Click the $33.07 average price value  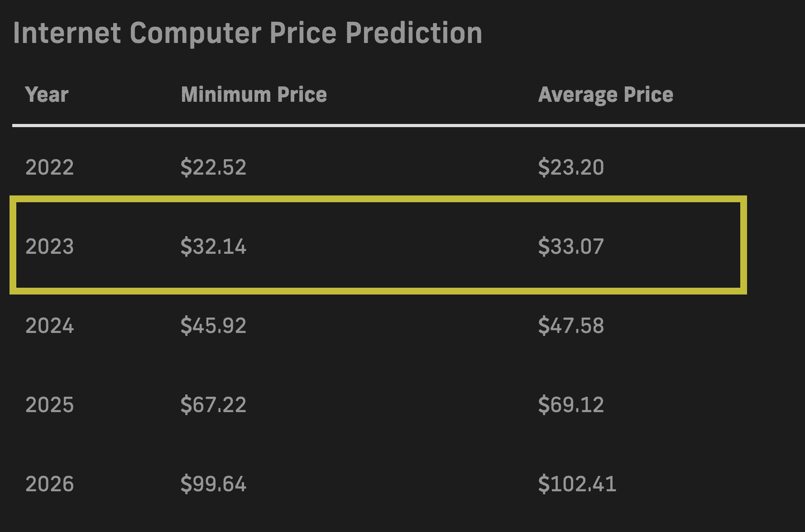point(571,247)
